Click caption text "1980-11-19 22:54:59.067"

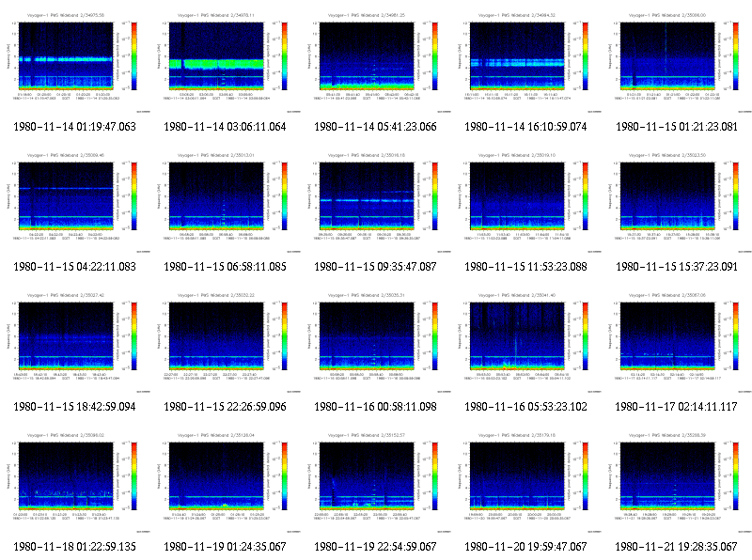click(375, 547)
